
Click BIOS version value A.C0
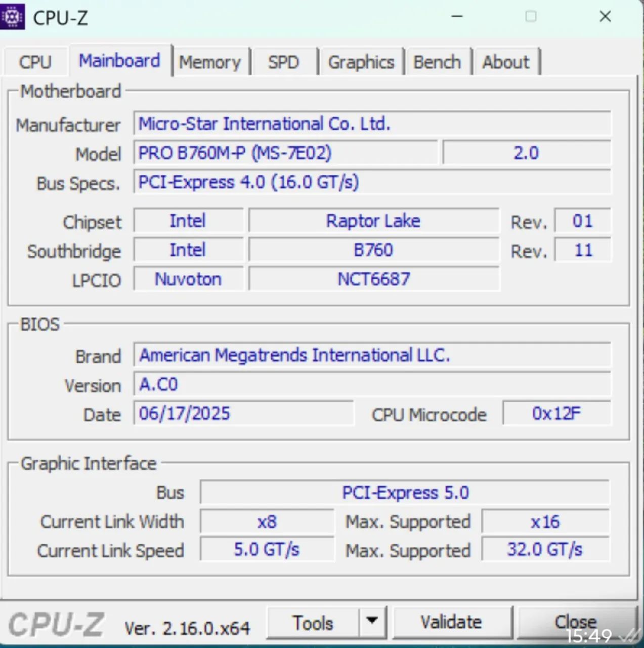tap(372, 384)
